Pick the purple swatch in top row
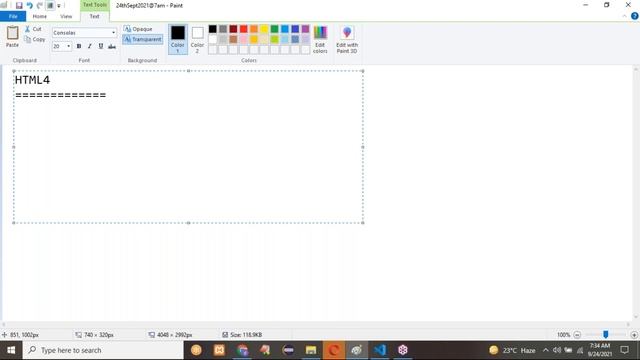The width and height of the screenshot is (640, 360). coord(305,29)
